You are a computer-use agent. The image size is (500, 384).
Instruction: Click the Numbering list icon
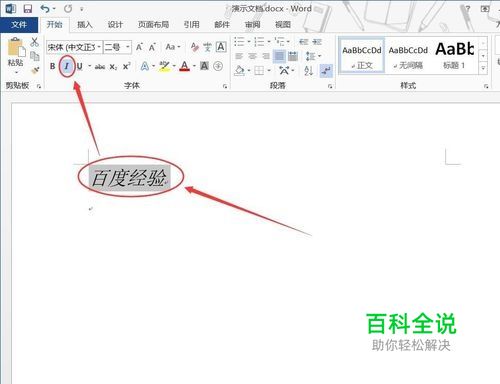(259, 42)
